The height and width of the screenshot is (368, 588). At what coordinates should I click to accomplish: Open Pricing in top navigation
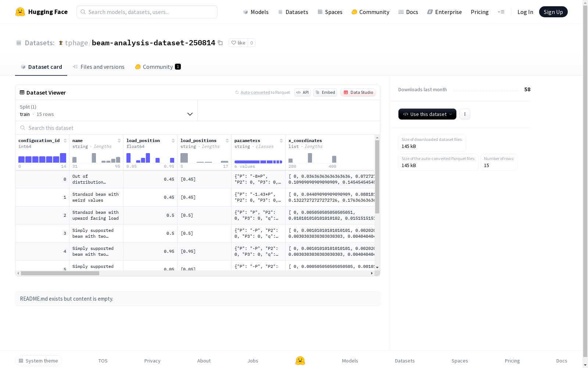(480, 12)
